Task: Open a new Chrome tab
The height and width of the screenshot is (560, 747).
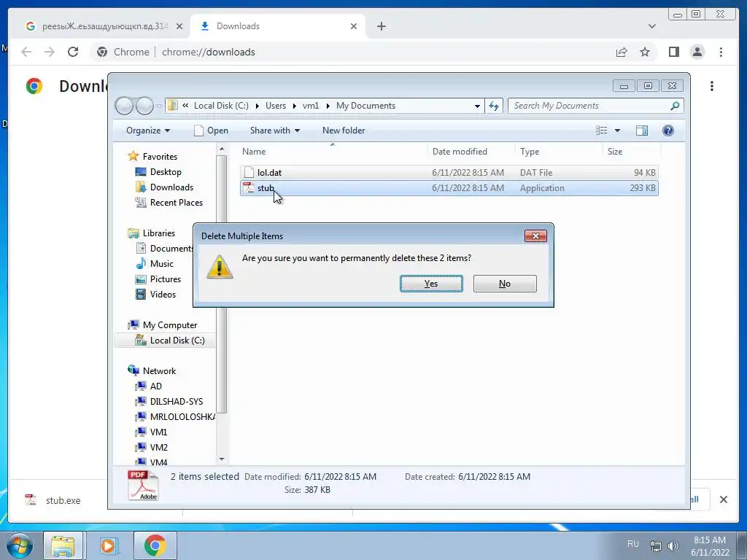Action: click(381, 26)
